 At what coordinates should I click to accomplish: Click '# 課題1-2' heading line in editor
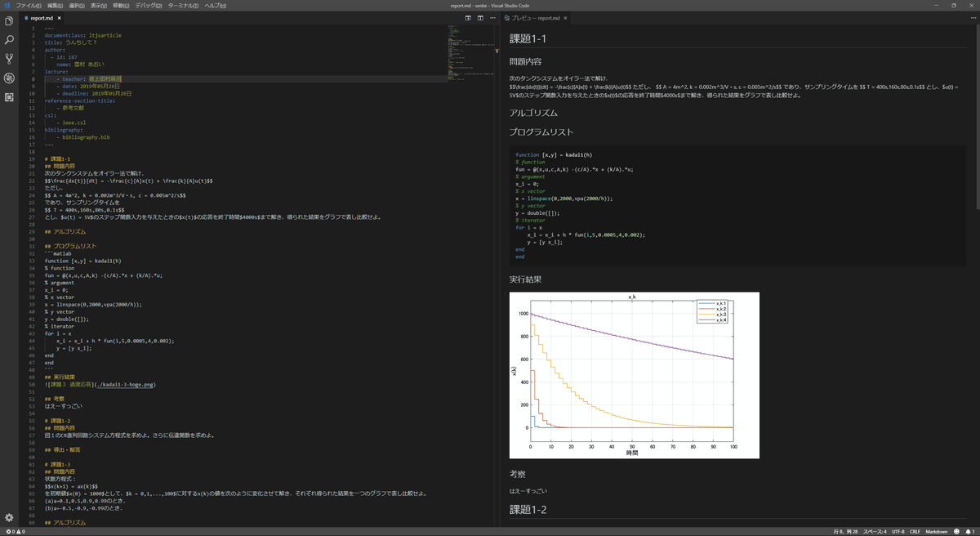click(x=58, y=420)
